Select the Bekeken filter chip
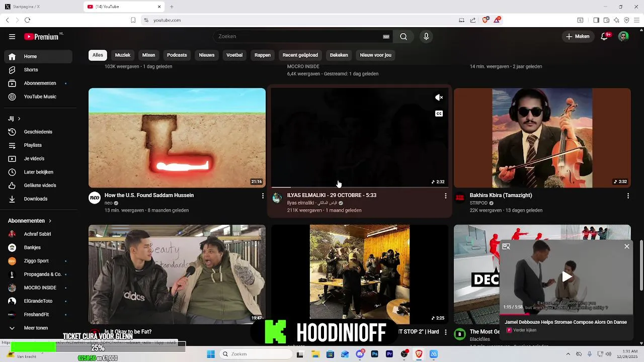Screen dimensions: 644x362 339,55
